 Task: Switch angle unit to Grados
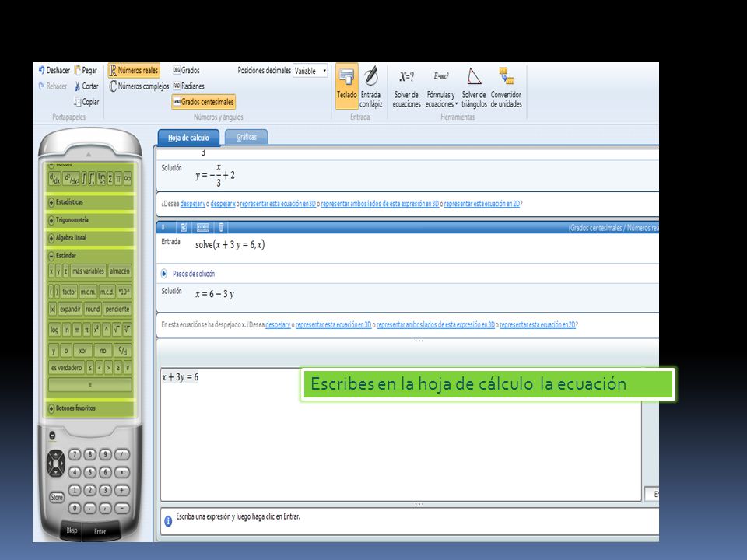click(186, 71)
